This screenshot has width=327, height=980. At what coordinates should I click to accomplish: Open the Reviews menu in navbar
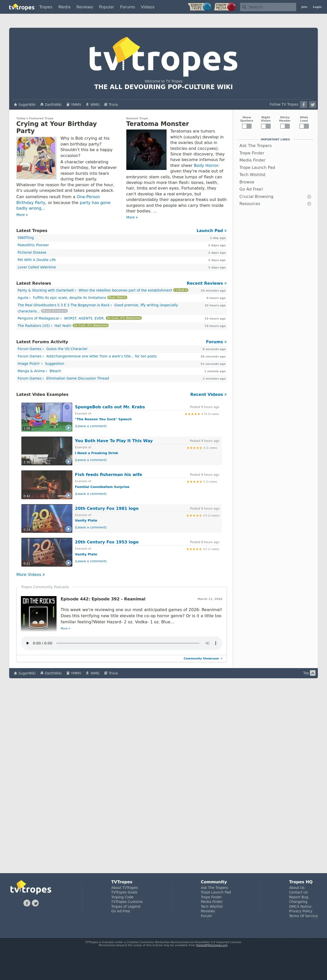[x=85, y=7]
